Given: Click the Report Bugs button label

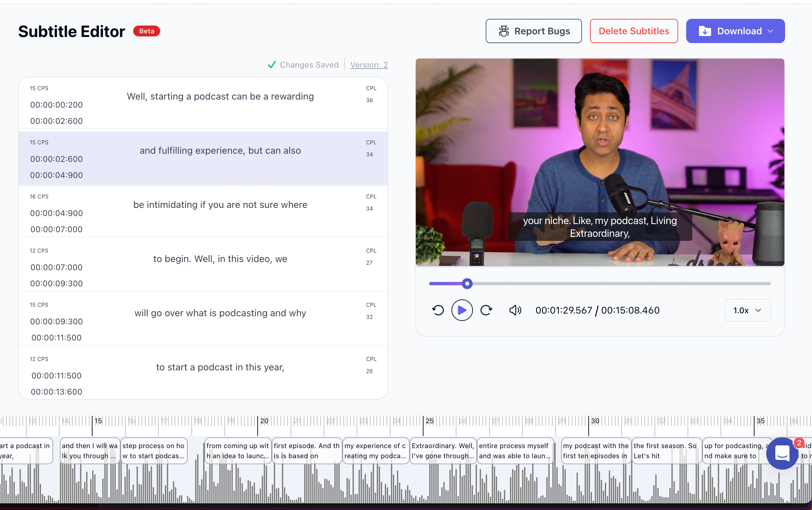Looking at the screenshot, I should click(542, 31).
